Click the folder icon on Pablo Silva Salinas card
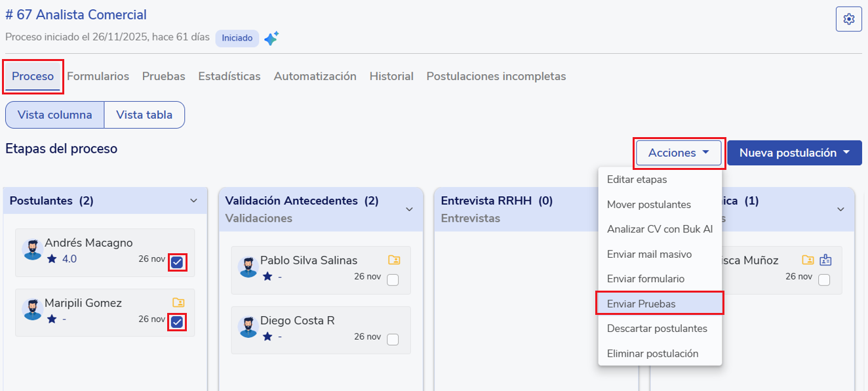This screenshot has height=391, width=868. (x=394, y=260)
